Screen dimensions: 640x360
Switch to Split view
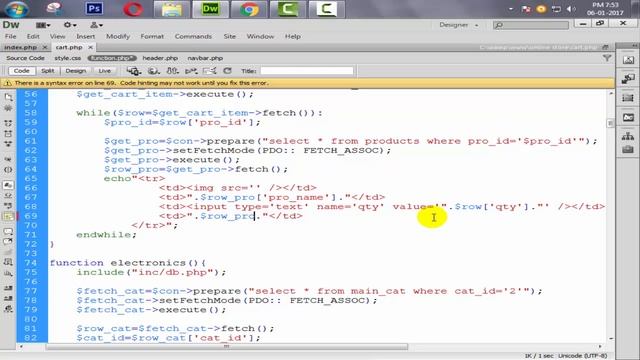48,71
